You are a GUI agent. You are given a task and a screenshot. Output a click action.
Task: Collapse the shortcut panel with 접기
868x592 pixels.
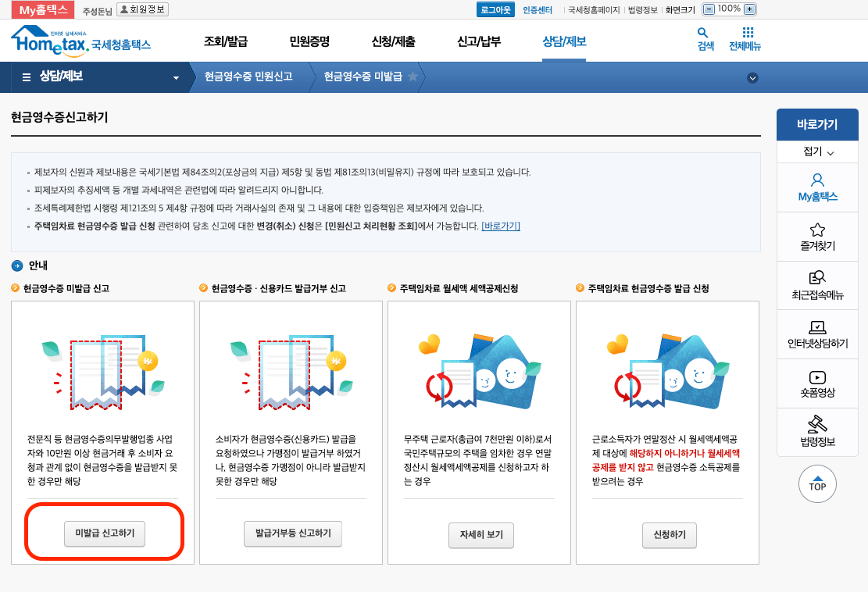click(816, 152)
